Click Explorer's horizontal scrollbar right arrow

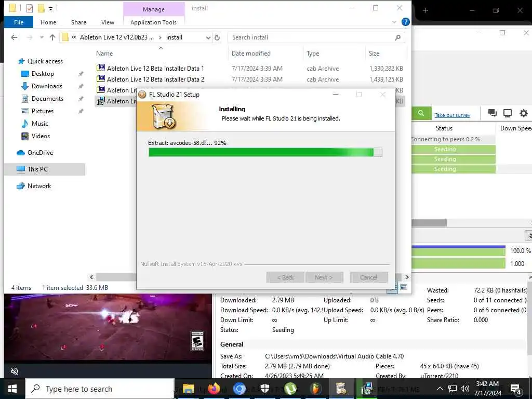point(407,277)
